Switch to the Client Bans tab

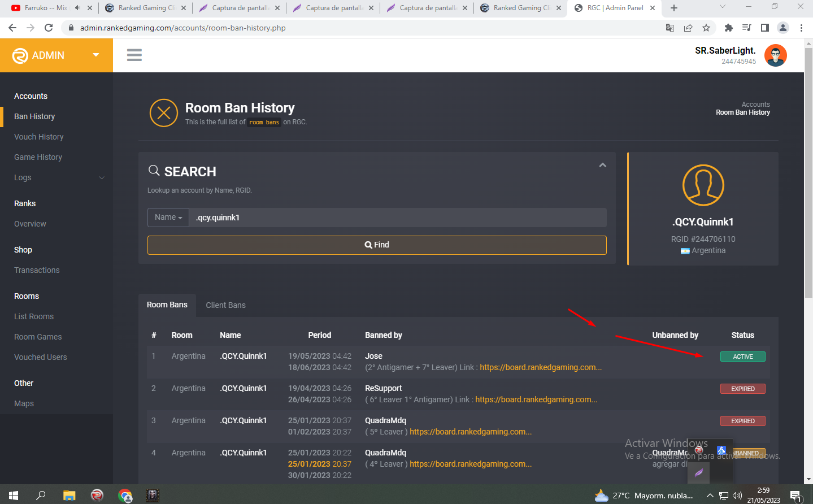pyautogui.click(x=225, y=305)
